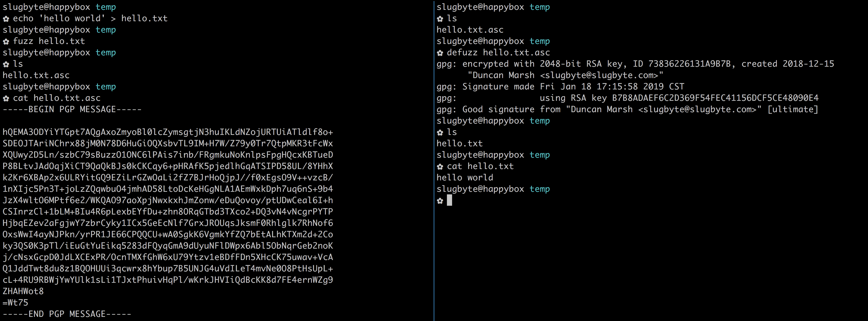The height and width of the screenshot is (321, 868).
Task: Click the prompt icon before 'defuzz hello.txt.asc'
Action: click(x=440, y=53)
